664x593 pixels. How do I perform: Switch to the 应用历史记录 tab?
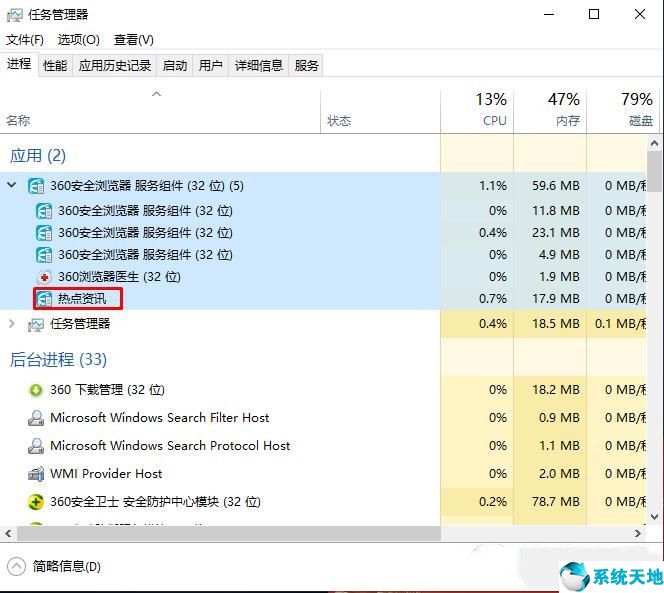coord(115,66)
